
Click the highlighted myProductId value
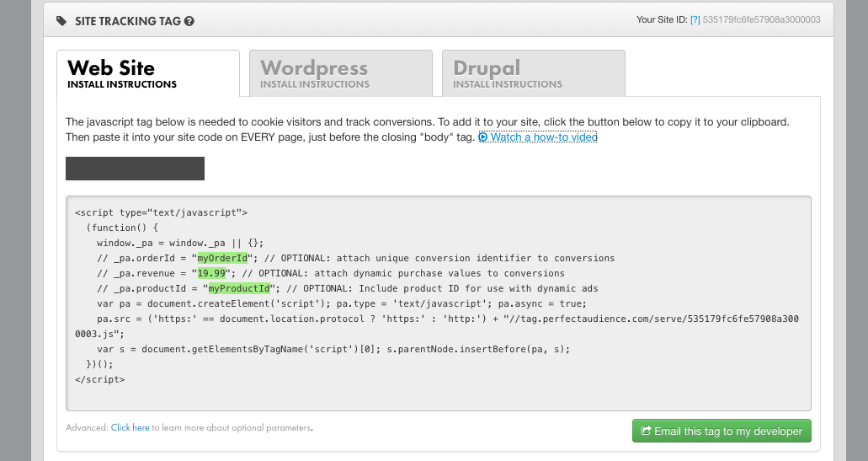point(239,288)
